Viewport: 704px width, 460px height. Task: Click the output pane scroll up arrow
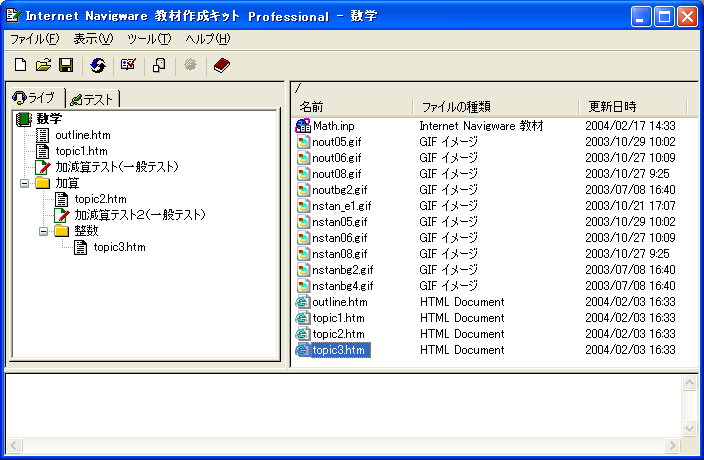point(689,383)
